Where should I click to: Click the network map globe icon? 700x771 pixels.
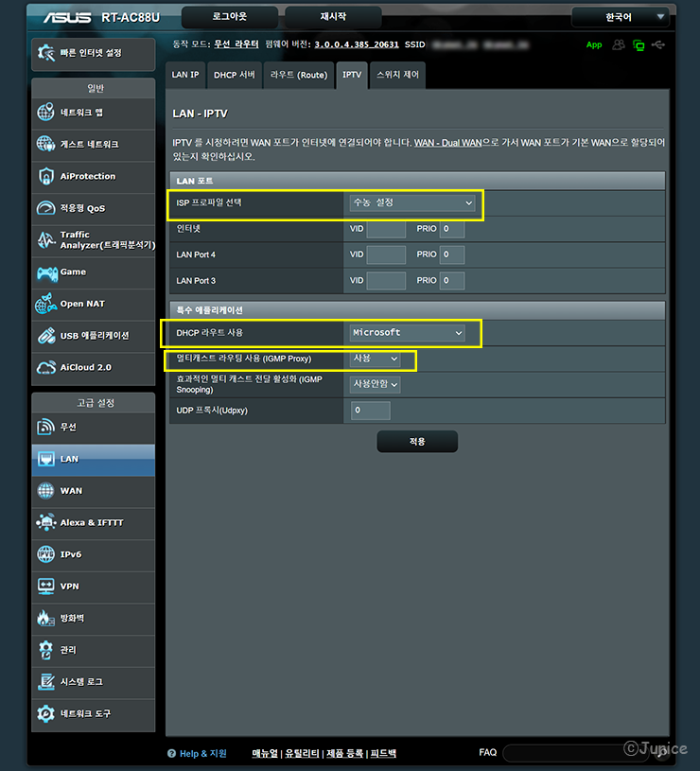click(x=45, y=113)
